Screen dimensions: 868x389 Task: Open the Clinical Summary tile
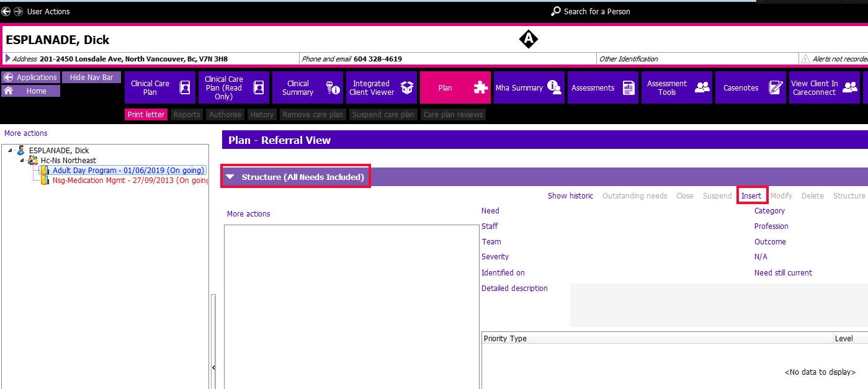pyautogui.click(x=308, y=87)
